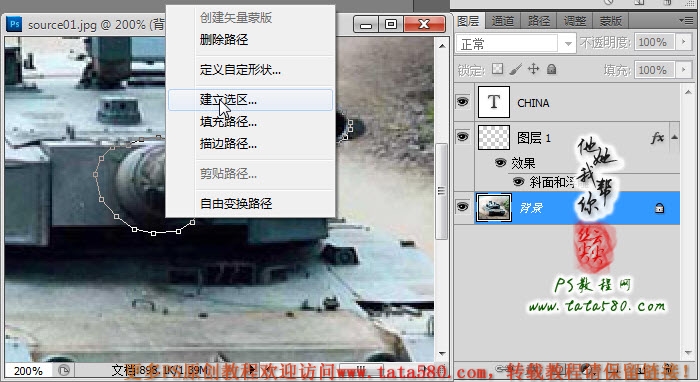This screenshot has height=382, width=700.
Task: Click the 效果 effects label
Action: (523, 163)
